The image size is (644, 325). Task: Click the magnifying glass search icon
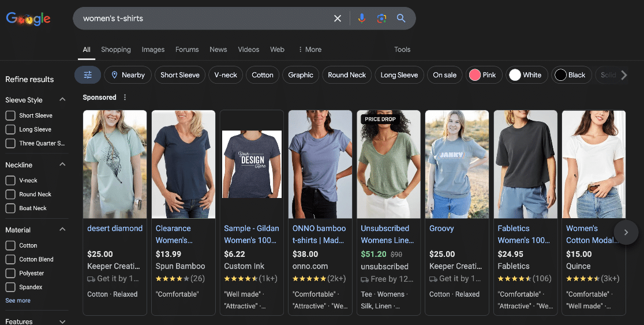coord(401,18)
